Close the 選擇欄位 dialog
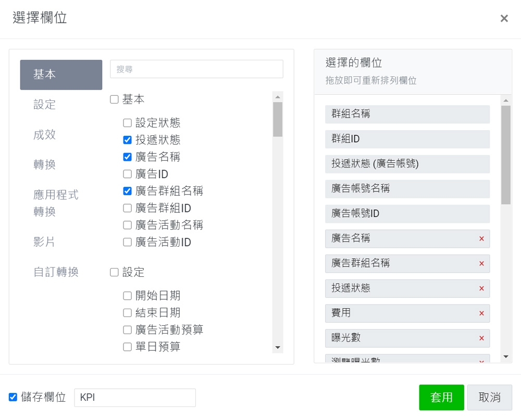This screenshot has width=521, height=420. pyautogui.click(x=504, y=19)
